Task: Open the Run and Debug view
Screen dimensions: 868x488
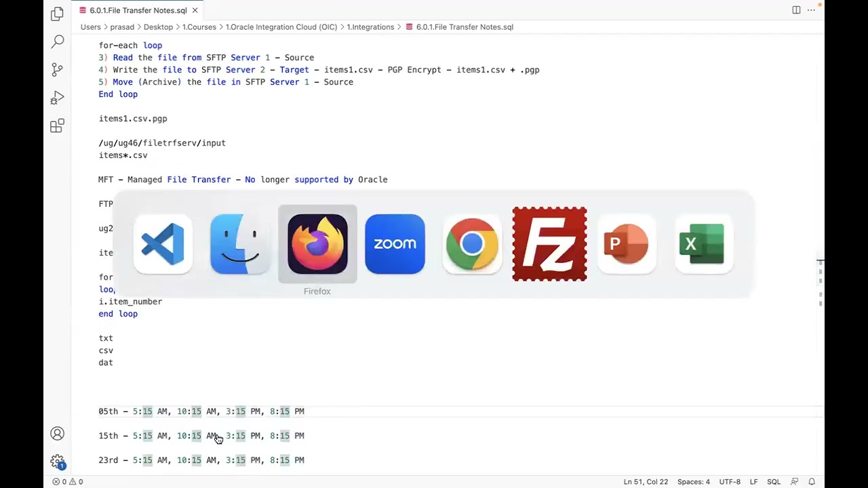Action: (x=58, y=98)
